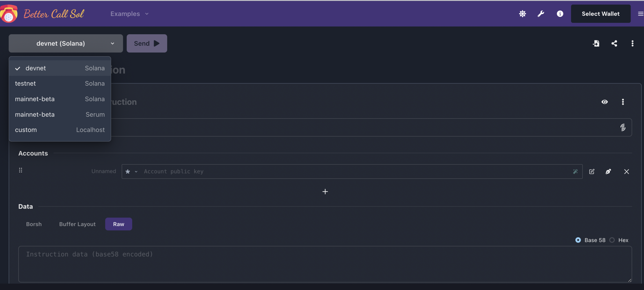The width and height of the screenshot is (644, 290).
Task: Click the Account public key field
Action: click(356, 172)
